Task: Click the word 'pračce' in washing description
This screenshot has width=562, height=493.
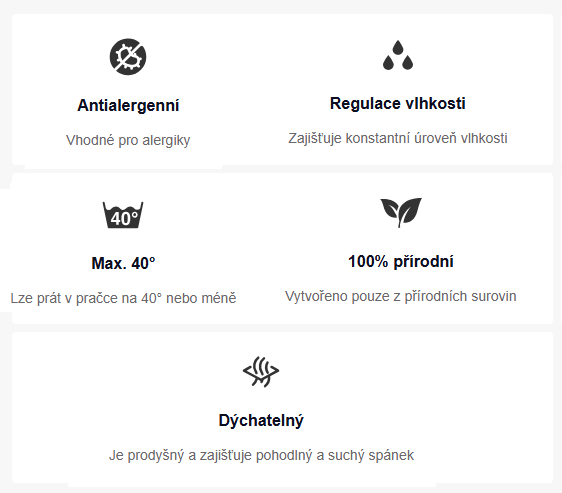Action: click(97, 298)
